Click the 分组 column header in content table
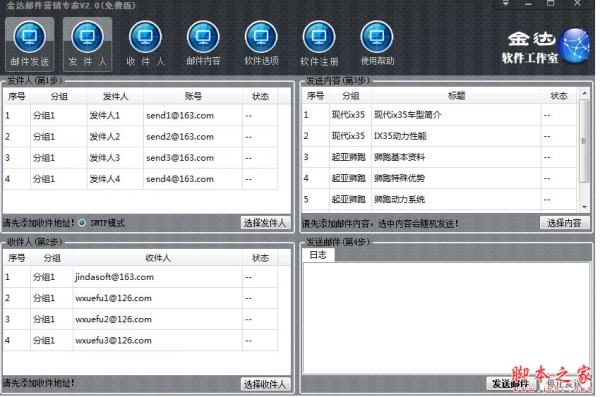Image resolution: width=600 pixels, height=397 pixels. (350, 96)
